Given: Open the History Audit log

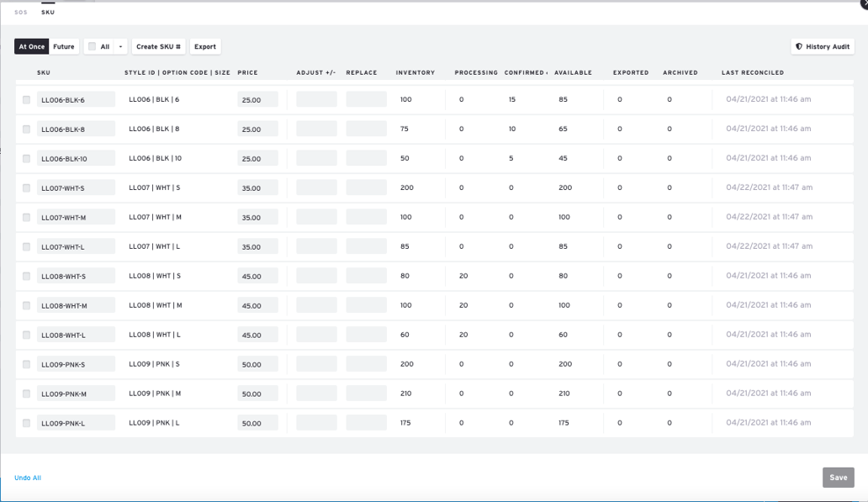Looking at the screenshot, I should [822, 46].
